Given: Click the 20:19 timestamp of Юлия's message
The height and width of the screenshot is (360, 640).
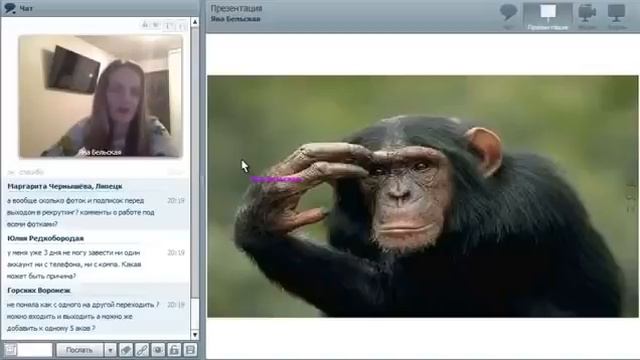Looking at the screenshot, I should 176,253.
